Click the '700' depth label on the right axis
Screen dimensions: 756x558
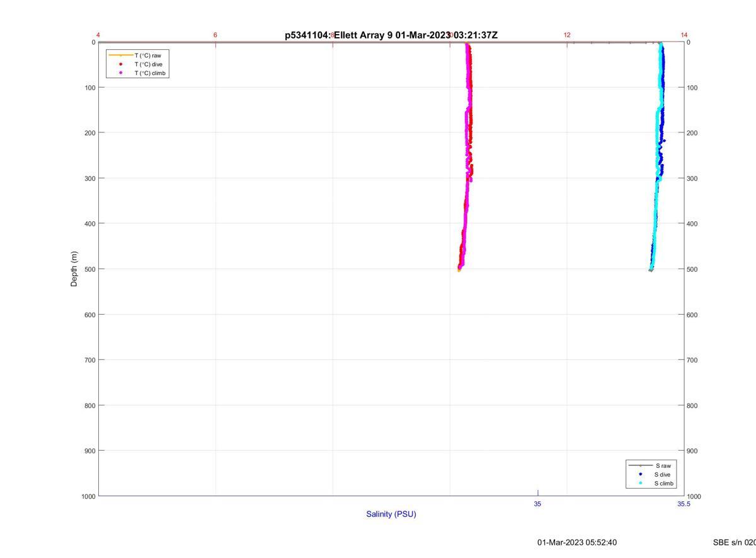(x=692, y=360)
